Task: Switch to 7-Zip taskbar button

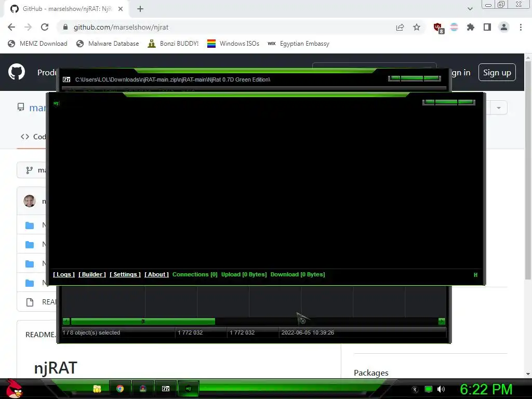Action: click(166, 389)
